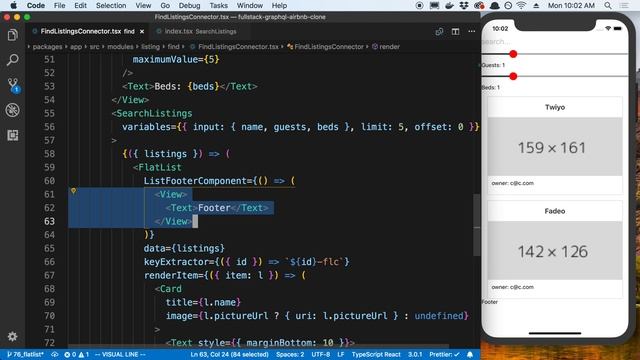Click app in the breadcrumb path
Viewport: 640px width, 360px height.
coord(76,47)
